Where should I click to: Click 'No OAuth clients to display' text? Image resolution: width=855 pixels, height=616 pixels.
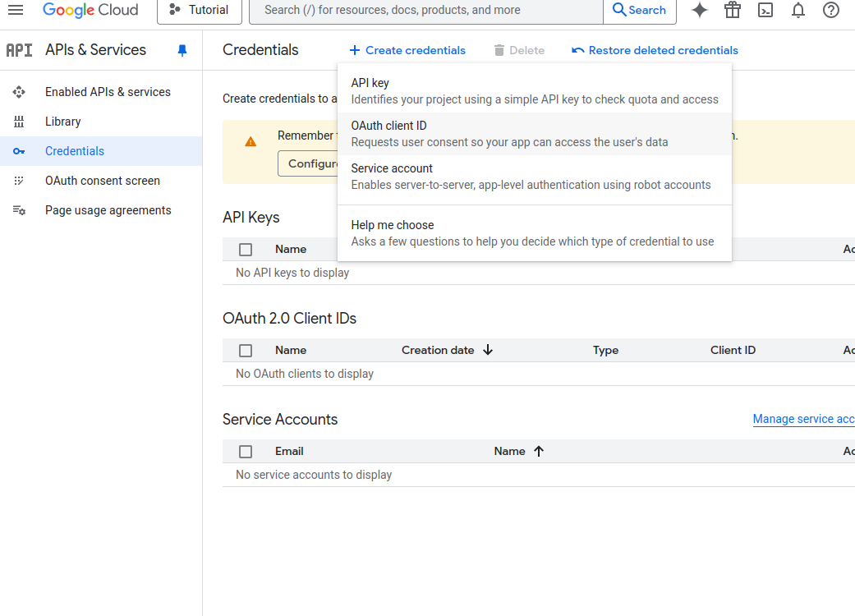point(304,374)
